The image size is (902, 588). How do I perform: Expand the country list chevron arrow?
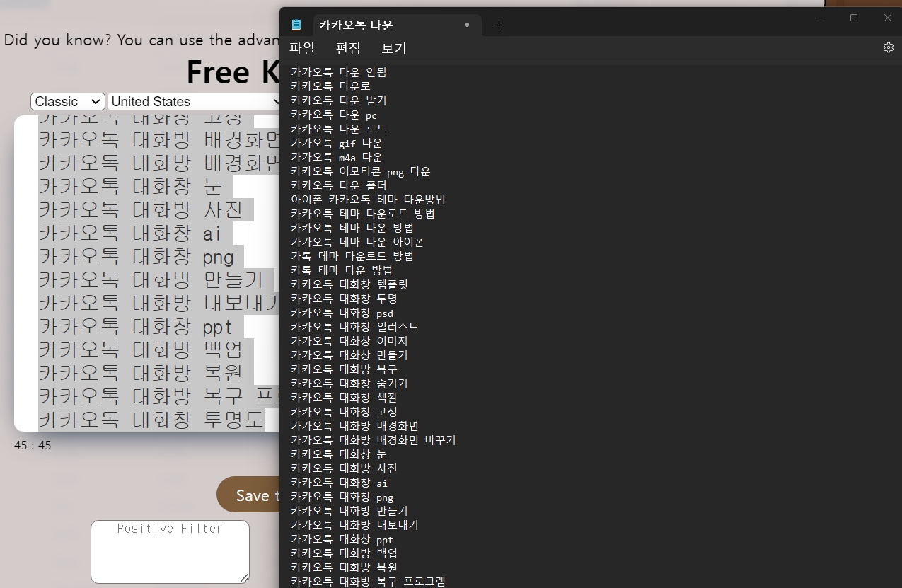click(x=276, y=101)
